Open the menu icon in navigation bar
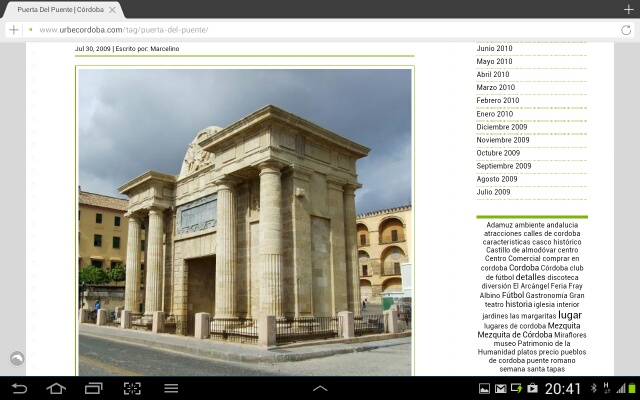This screenshot has height=400, width=640. pyautogui.click(x=171, y=388)
